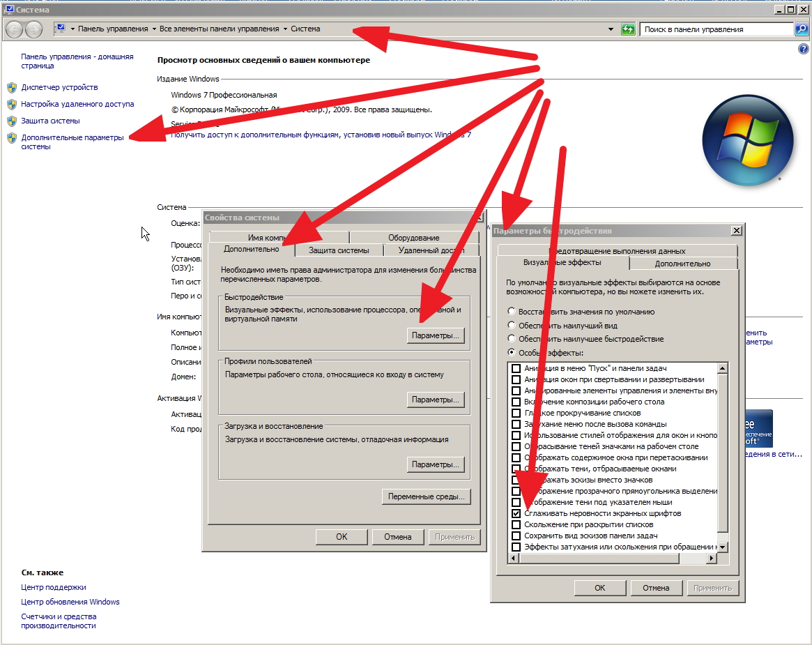
Task: Click scroll right arrow in effects list
Action: tap(712, 558)
